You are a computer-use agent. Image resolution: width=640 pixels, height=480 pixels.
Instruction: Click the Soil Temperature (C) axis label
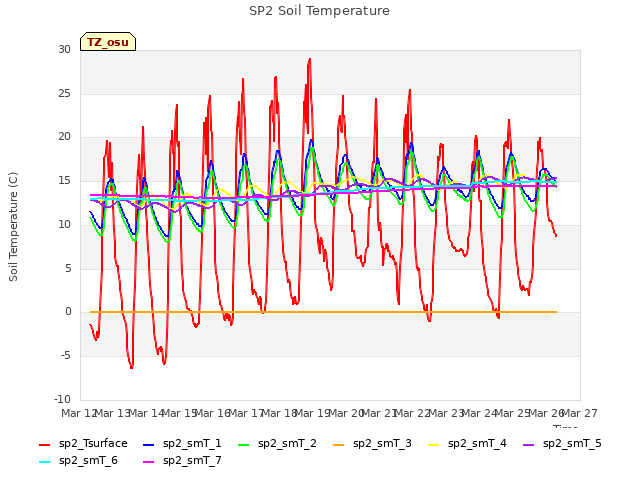[13, 227]
